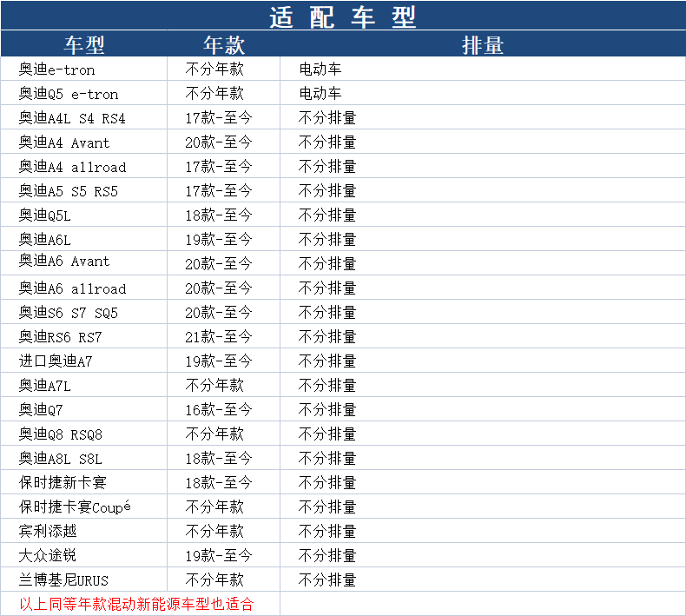Select 18款-至今 in the 奥迪A8L row
The height and width of the screenshot is (616, 686).
(x=219, y=459)
